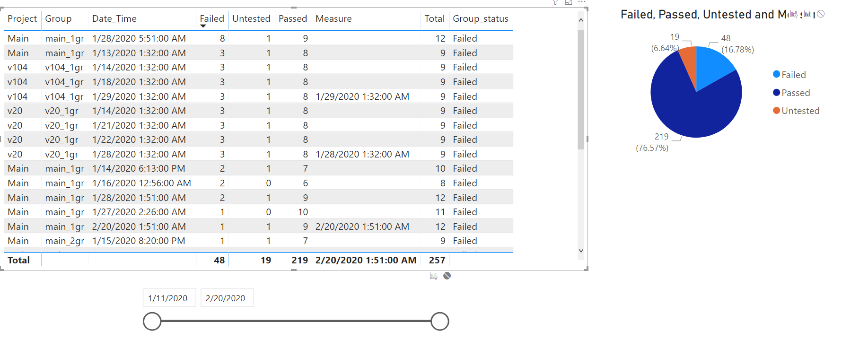Click the filter funnel icon above the table
This screenshot has width=868, height=340.
coord(555,2)
